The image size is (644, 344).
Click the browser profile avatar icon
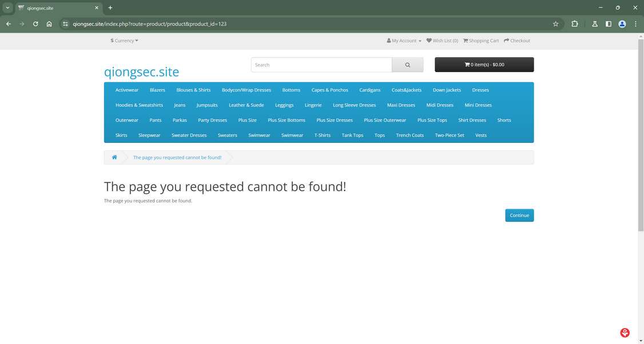622,24
